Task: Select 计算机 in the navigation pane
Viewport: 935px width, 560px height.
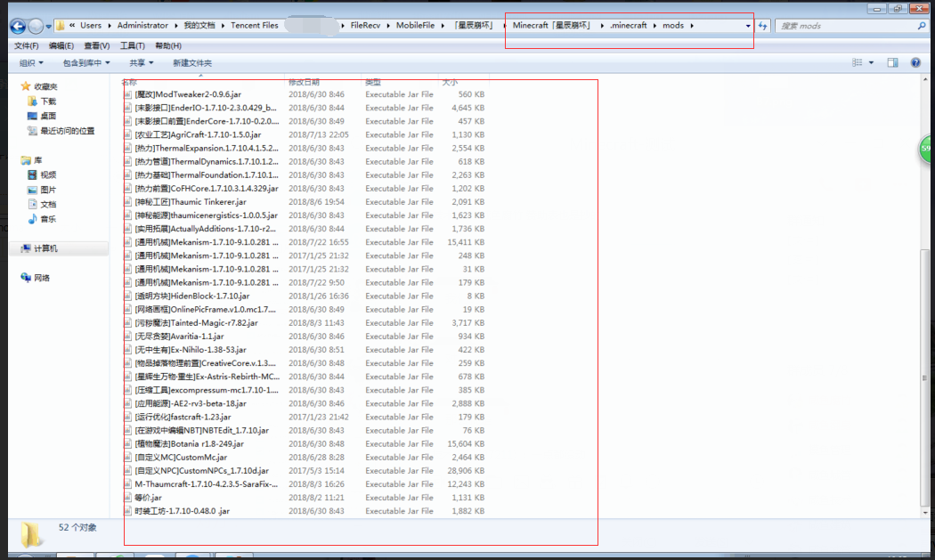Action: 45,248
